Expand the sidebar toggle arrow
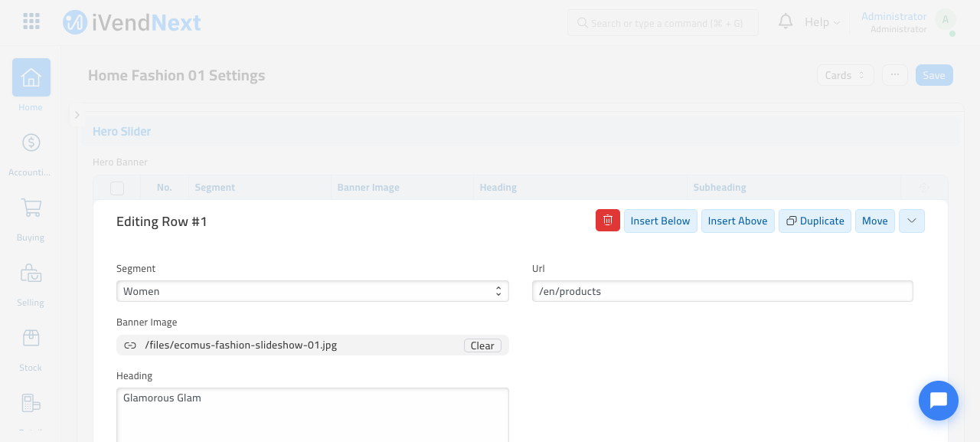Screen dimensions: 980x442 click(77, 115)
